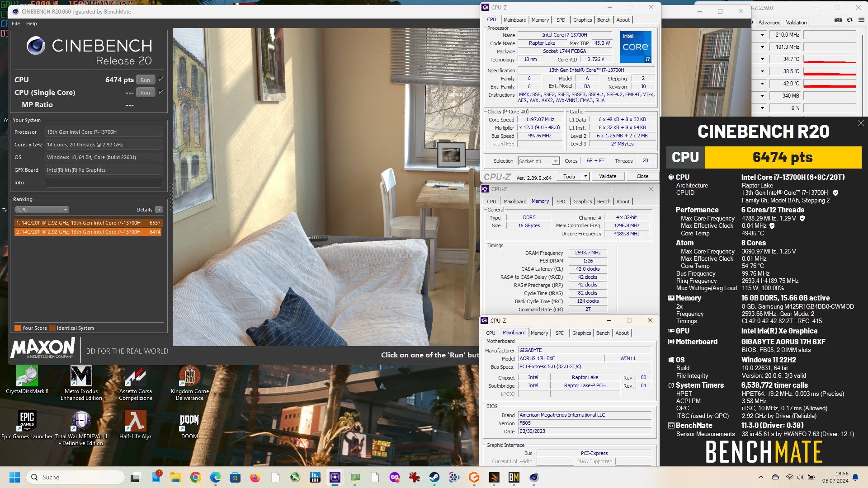Run the Cinebench CPU test
The width and height of the screenshot is (868, 488).
click(145, 80)
